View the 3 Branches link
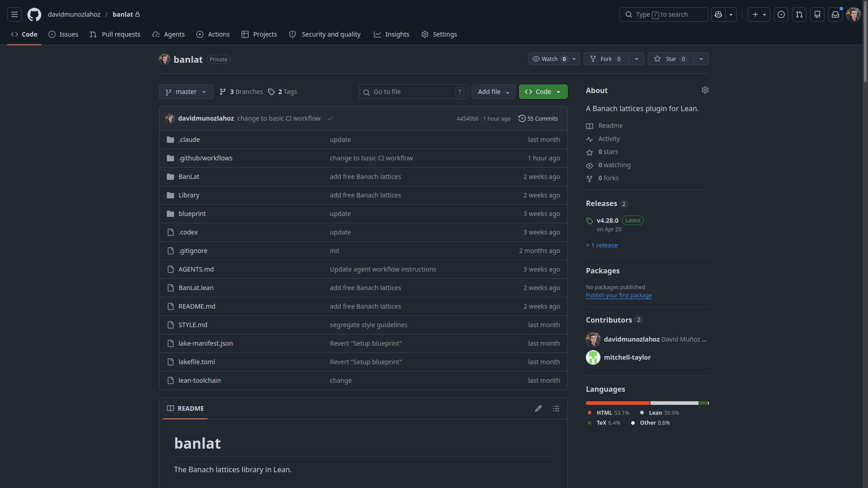Screen dimensions: 868x488 click(241, 92)
